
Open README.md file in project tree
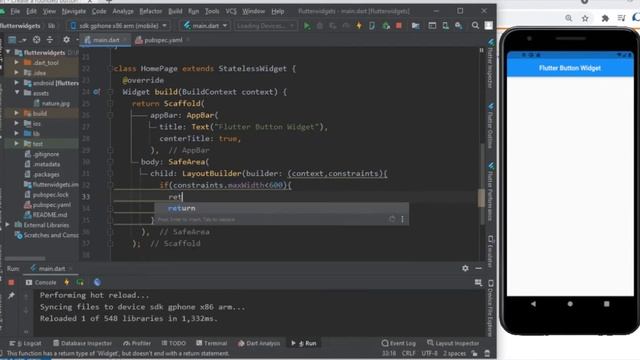coord(45,215)
